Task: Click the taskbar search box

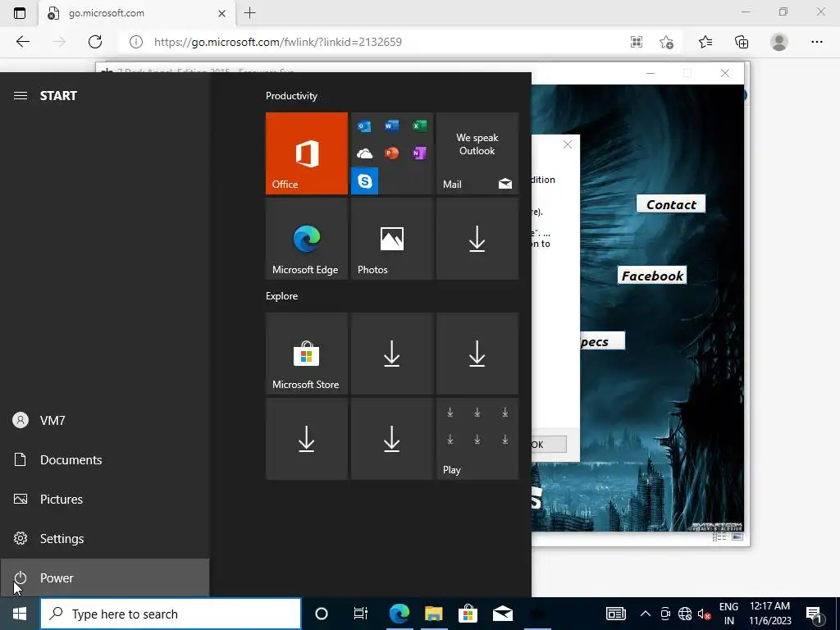Action: pos(171,614)
